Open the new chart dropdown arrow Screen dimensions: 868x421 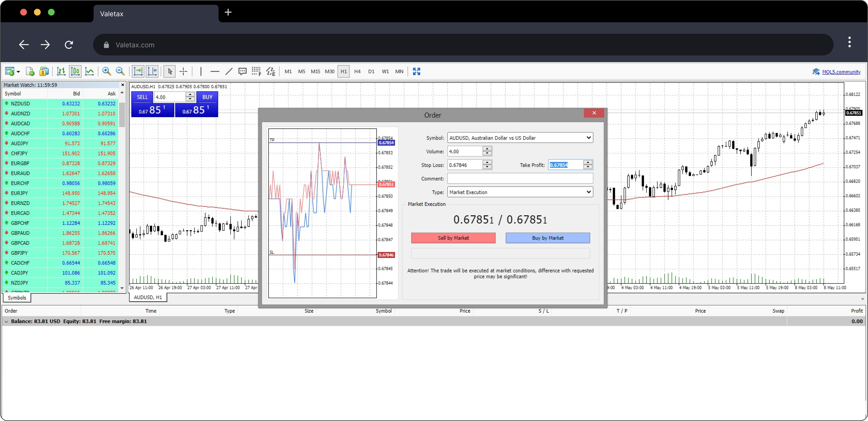pos(18,71)
